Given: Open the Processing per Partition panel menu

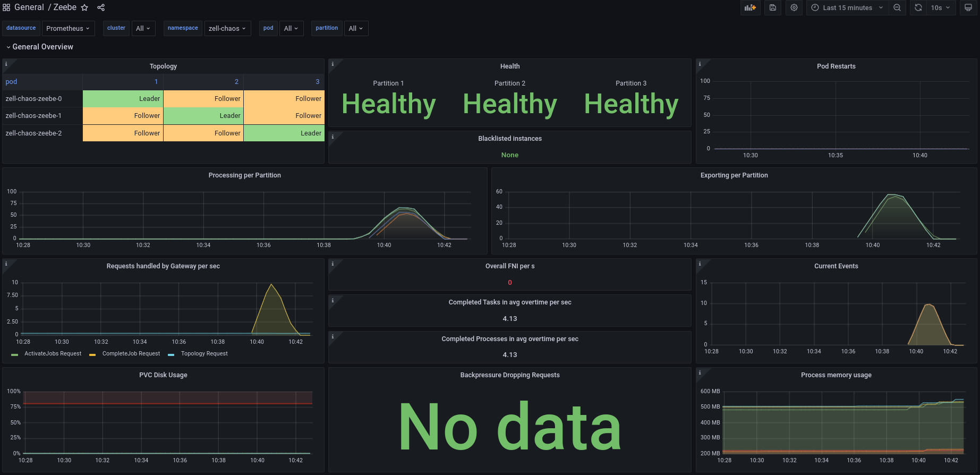Looking at the screenshot, I should [x=244, y=175].
